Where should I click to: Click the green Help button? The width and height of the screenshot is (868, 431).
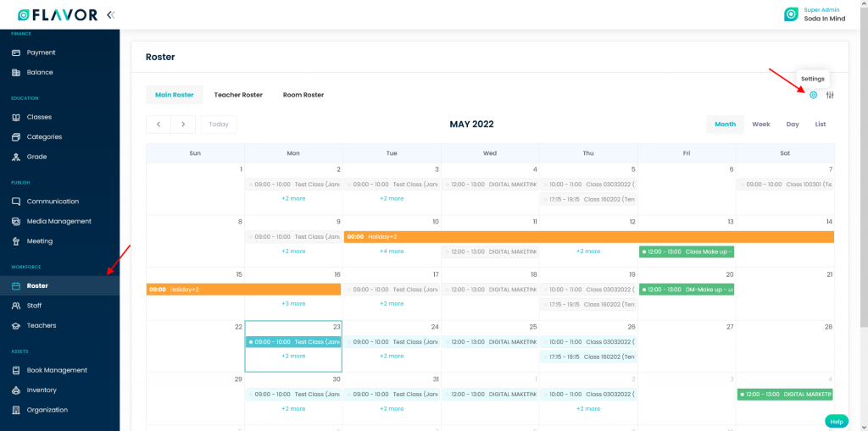[836, 421]
